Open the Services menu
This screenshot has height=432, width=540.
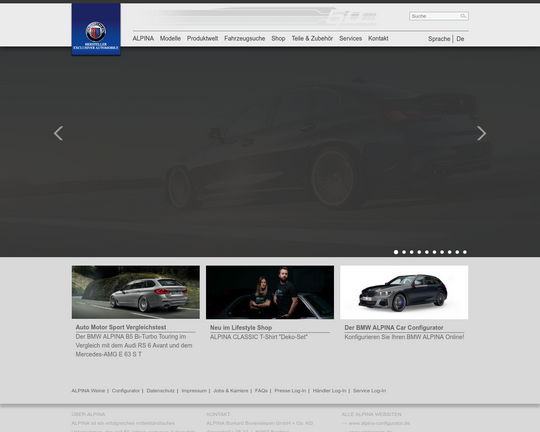(351, 39)
